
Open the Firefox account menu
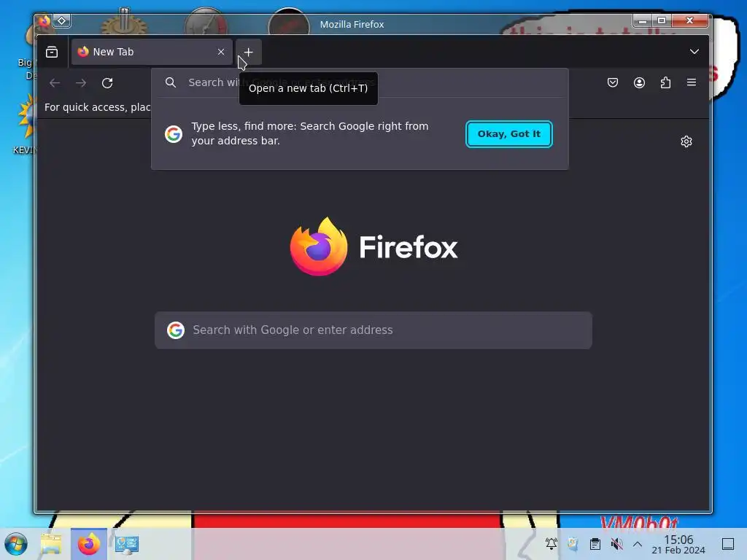[639, 83]
